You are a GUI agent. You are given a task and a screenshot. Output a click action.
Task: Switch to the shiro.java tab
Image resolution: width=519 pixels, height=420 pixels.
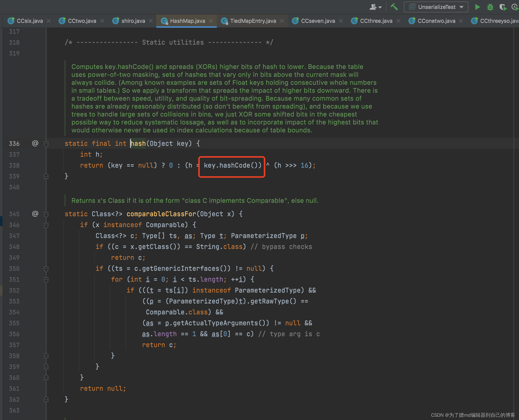coord(133,21)
